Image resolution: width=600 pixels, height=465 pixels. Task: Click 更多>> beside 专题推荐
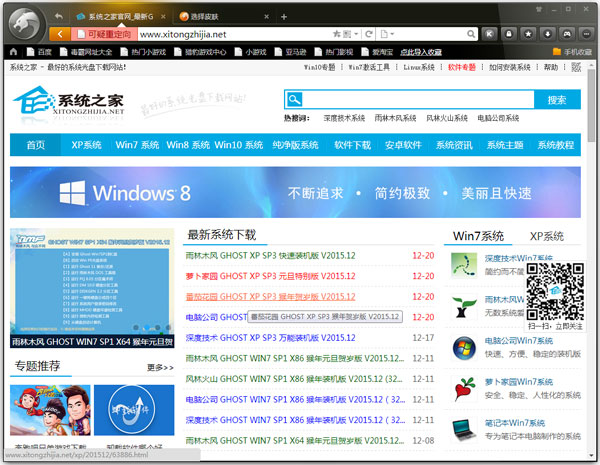[160, 367]
